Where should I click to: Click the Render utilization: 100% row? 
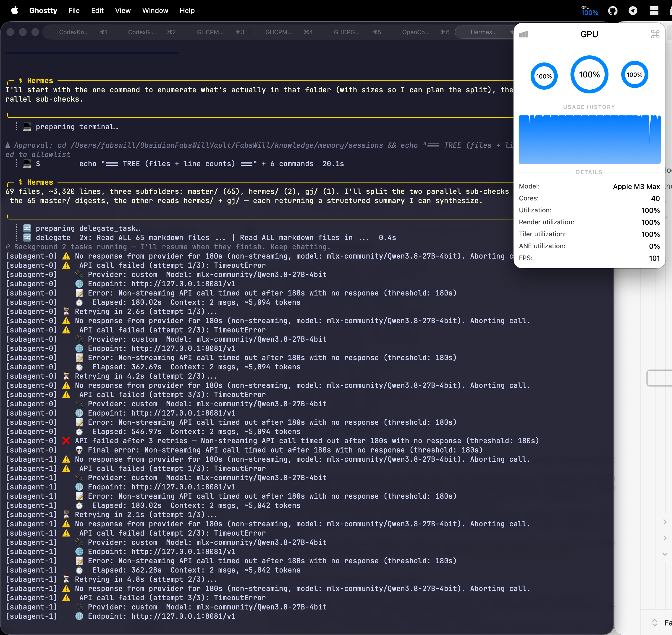coord(589,222)
